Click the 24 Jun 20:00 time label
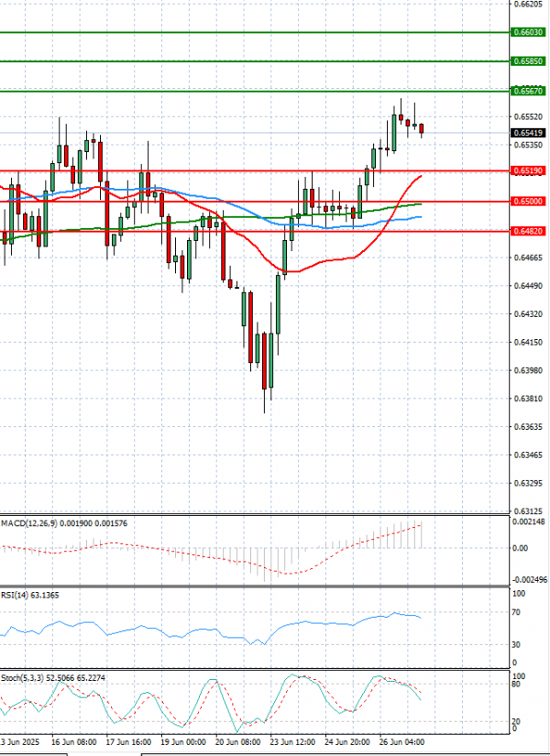 click(347, 741)
